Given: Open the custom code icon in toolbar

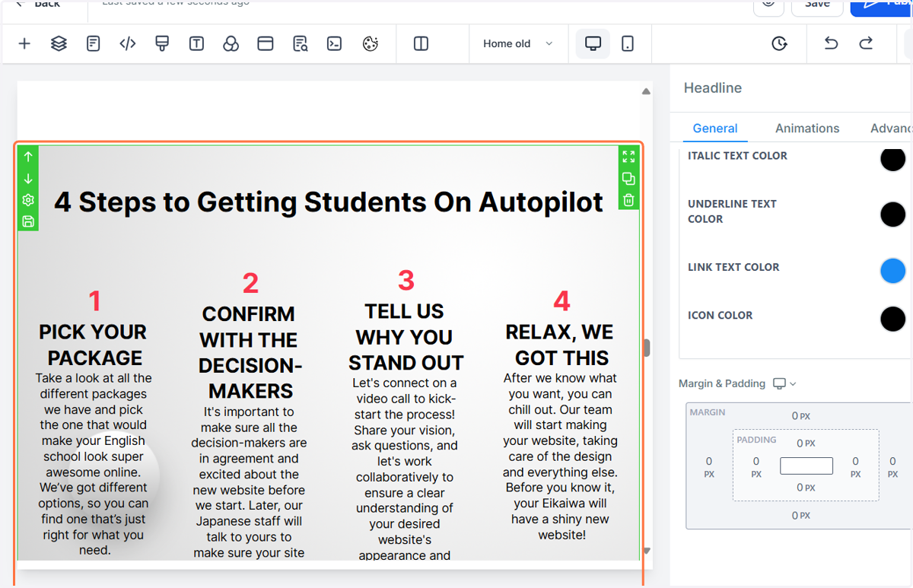Looking at the screenshot, I should tap(128, 43).
